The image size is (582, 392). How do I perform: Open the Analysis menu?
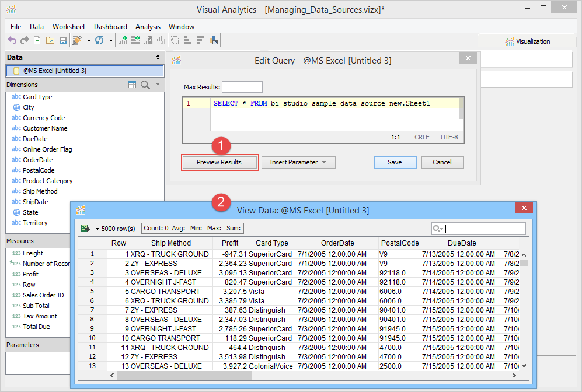[x=148, y=27]
